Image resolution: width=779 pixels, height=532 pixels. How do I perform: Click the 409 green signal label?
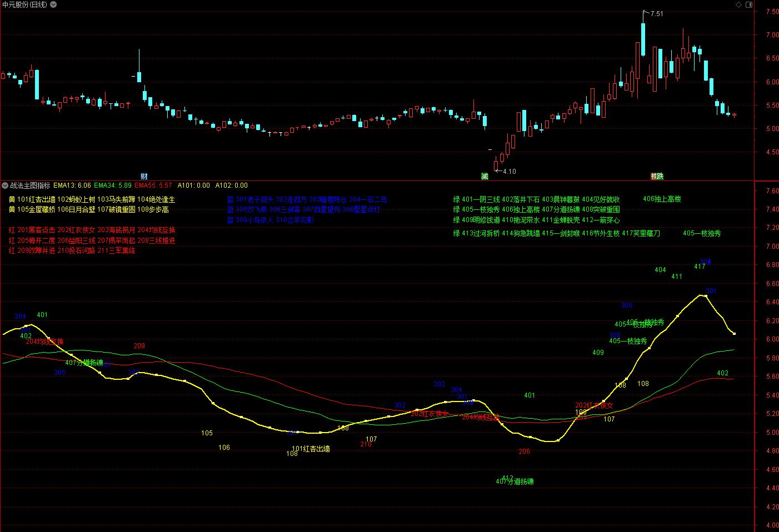598,353
